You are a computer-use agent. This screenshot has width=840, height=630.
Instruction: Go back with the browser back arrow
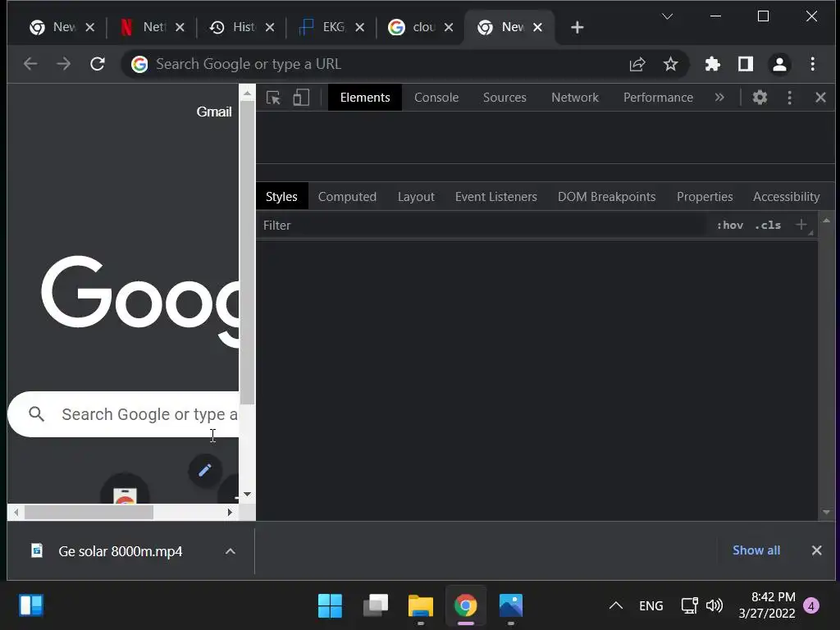coord(30,64)
